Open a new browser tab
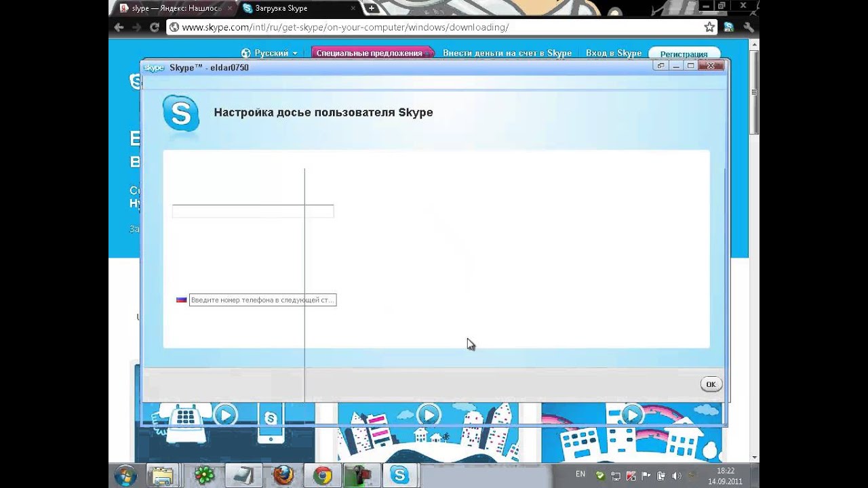This screenshot has height=488, width=868. coord(371,8)
